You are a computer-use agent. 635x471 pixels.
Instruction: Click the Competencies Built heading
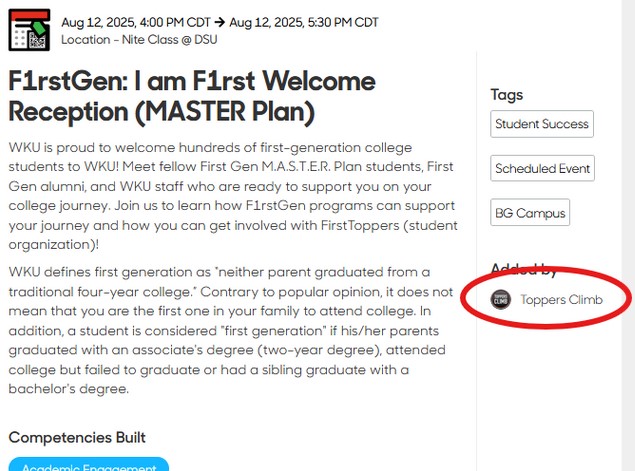77,437
